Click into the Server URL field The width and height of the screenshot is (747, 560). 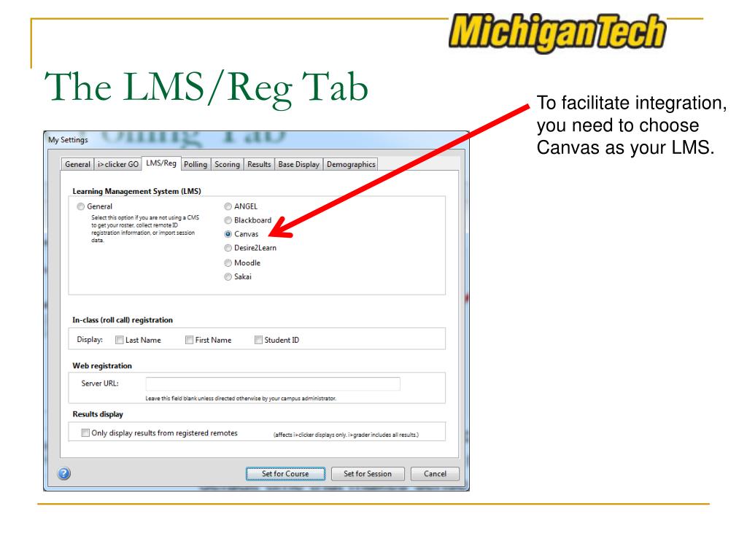273,384
